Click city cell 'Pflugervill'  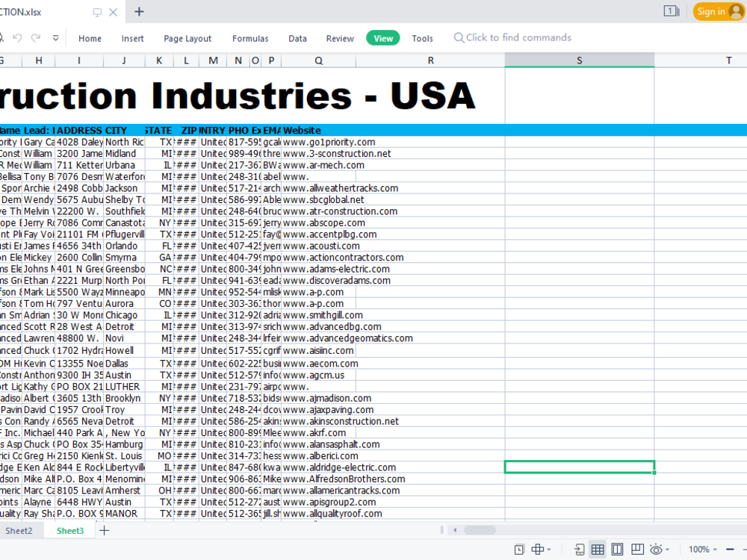124,234
